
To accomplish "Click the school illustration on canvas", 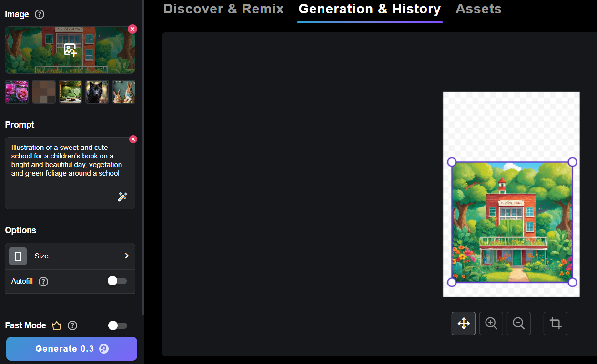I will (x=512, y=222).
